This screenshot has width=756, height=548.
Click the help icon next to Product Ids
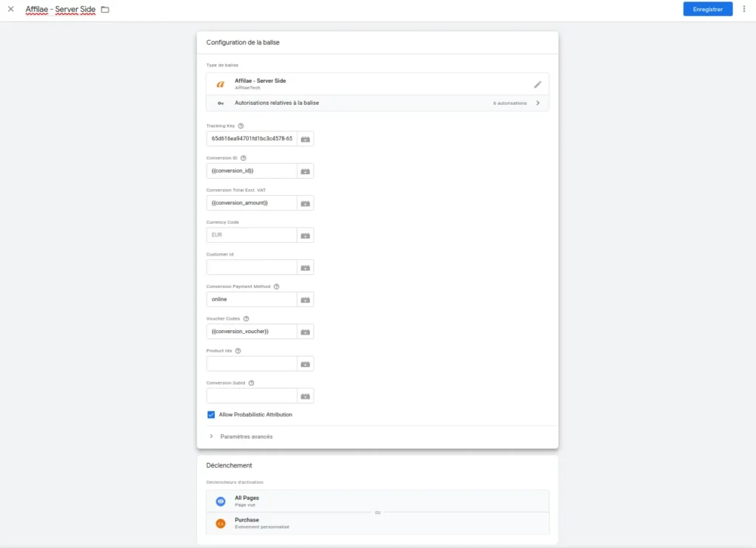pos(238,351)
